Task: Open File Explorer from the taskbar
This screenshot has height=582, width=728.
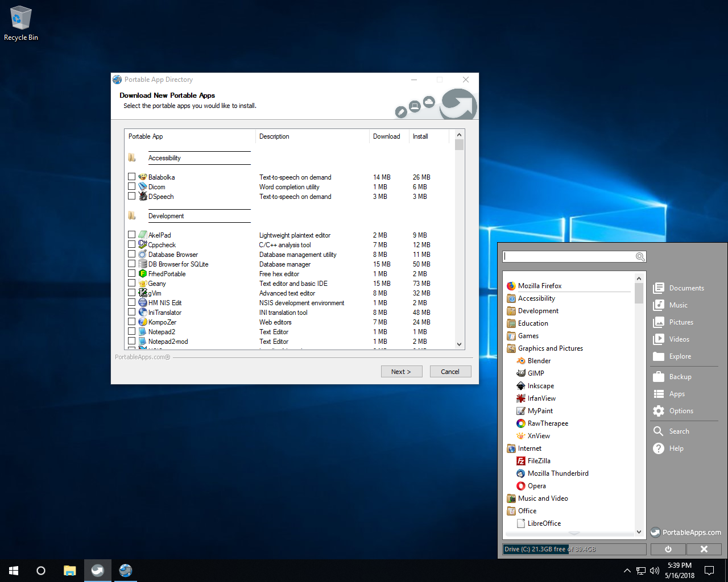Action: (69, 571)
